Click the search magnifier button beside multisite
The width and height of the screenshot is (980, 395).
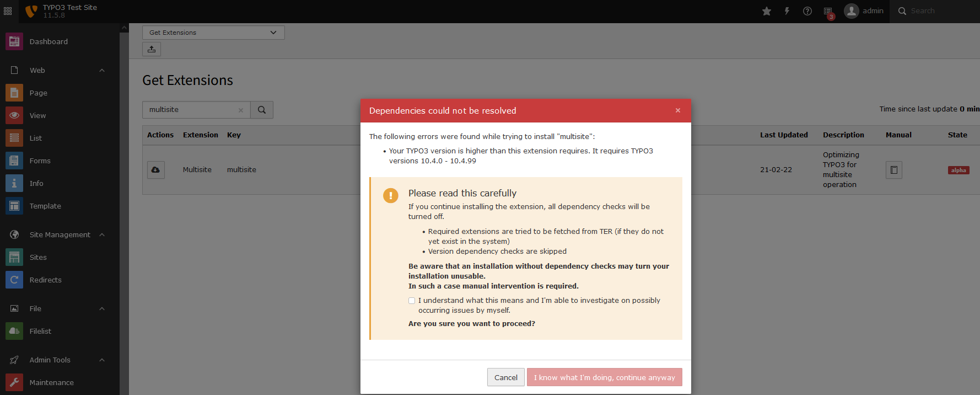click(262, 110)
